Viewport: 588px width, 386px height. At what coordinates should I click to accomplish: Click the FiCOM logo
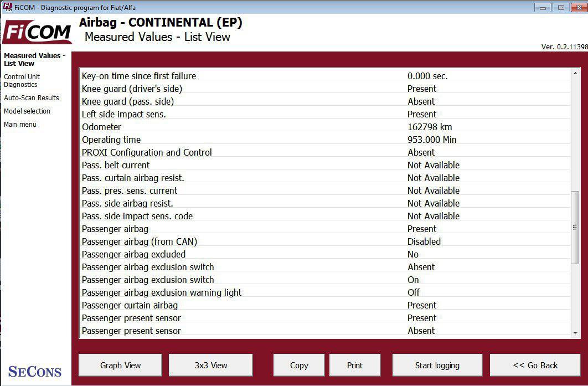point(37,32)
